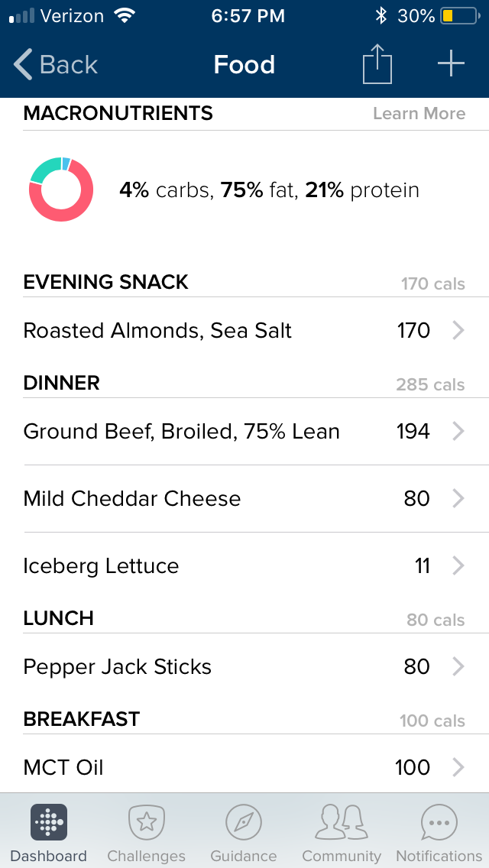The width and height of the screenshot is (489, 868).
Task: Open the Notifications chat bubble icon
Action: tap(439, 823)
